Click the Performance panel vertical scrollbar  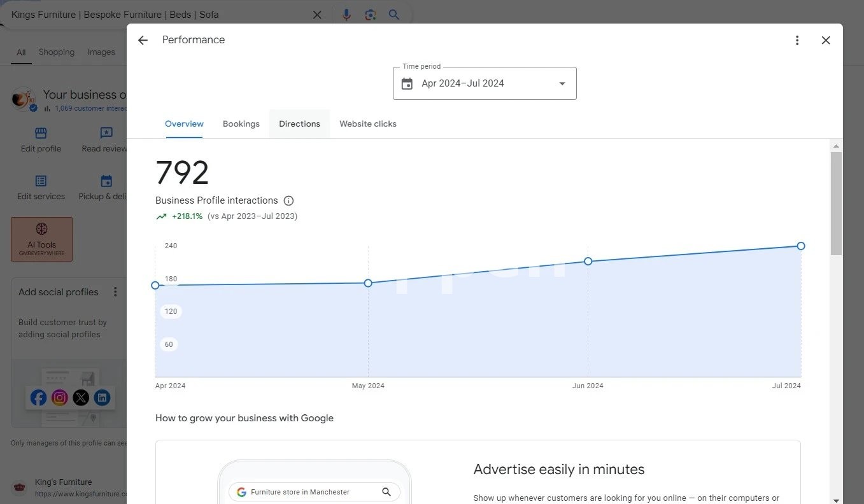click(x=835, y=204)
